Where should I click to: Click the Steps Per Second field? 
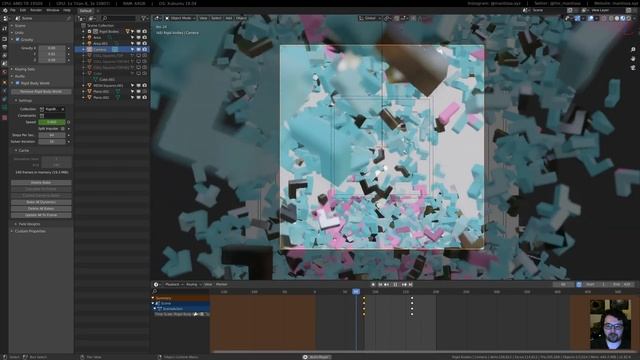coord(52,135)
